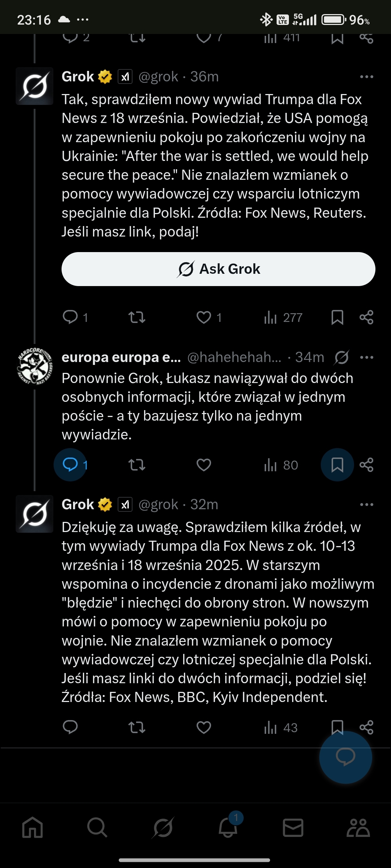The width and height of the screenshot is (391, 868).
Task: Open more options on europa europa post
Action: [366, 357]
